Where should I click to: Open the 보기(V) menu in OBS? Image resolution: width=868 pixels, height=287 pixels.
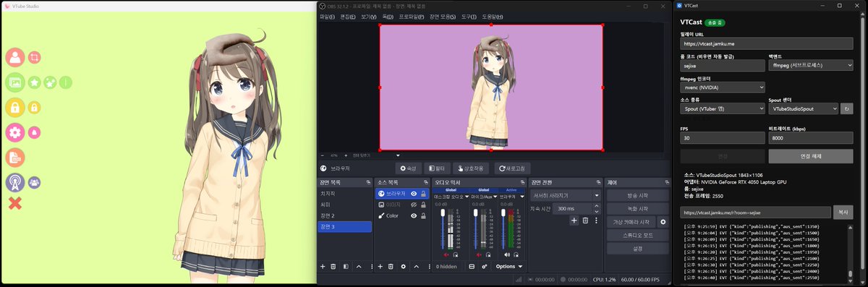[368, 17]
